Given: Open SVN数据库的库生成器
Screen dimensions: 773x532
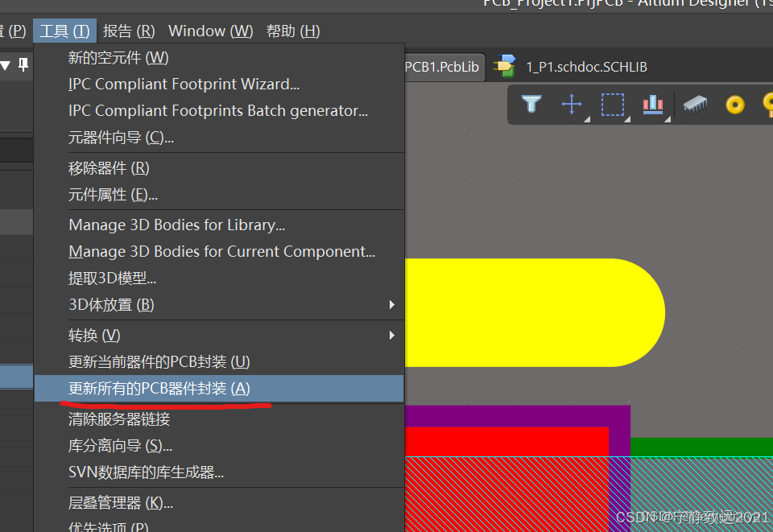Looking at the screenshot, I should (x=219, y=472).
